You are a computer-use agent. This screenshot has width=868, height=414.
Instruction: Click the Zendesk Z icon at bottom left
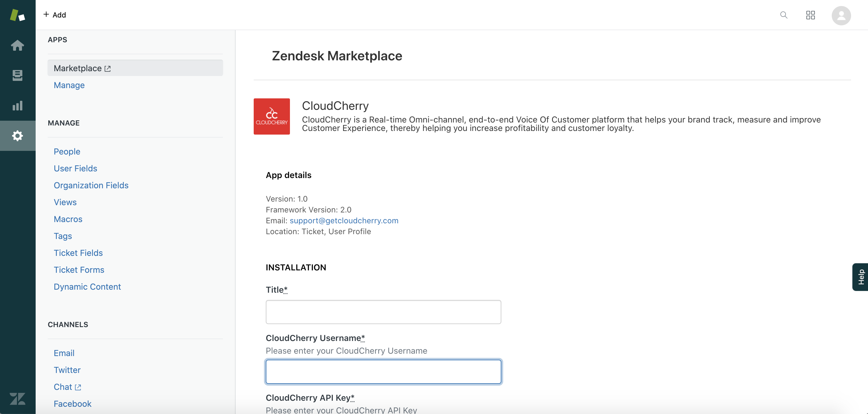(18, 399)
